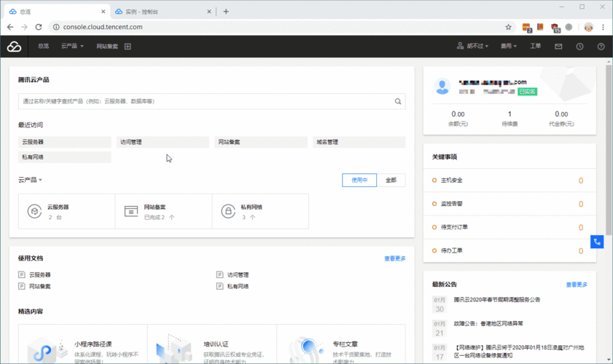Open the 培训认证 featured card
The width and height of the screenshot is (613, 364).
[212, 344]
